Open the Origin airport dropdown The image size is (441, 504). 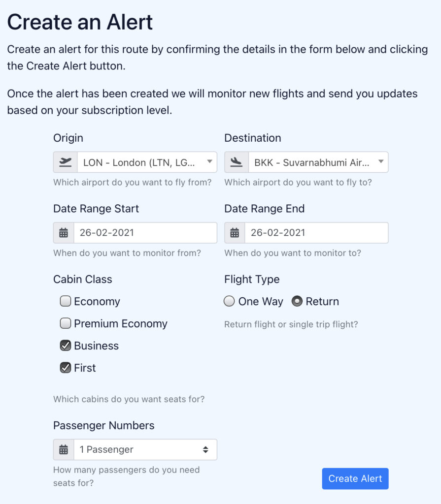point(147,162)
